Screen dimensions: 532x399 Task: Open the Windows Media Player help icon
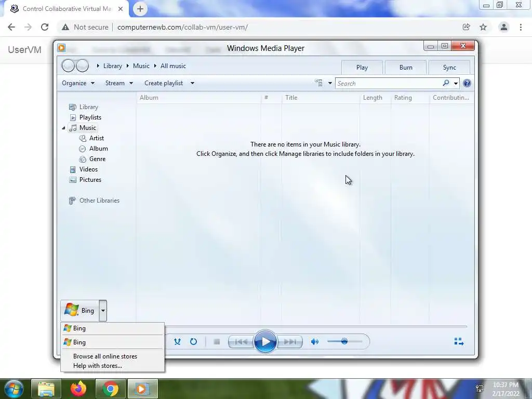pos(467,83)
